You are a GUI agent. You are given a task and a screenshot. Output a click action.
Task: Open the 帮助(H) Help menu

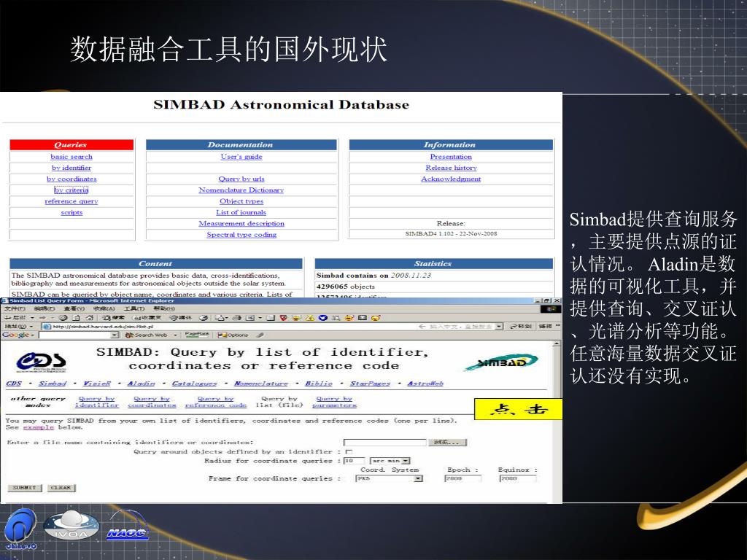(x=164, y=308)
